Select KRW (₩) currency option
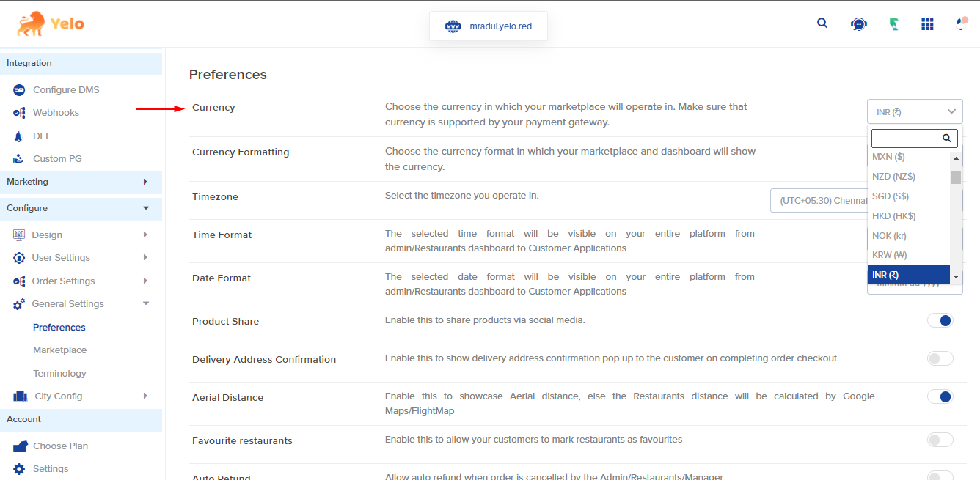Viewport: 980px width, 480px height. click(x=909, y=256)
